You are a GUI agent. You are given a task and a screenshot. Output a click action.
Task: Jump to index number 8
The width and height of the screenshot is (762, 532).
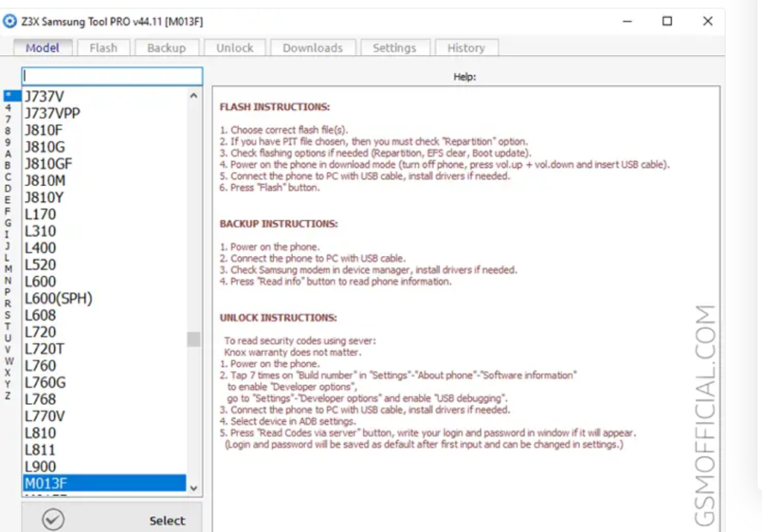click(x=7, y=131)
